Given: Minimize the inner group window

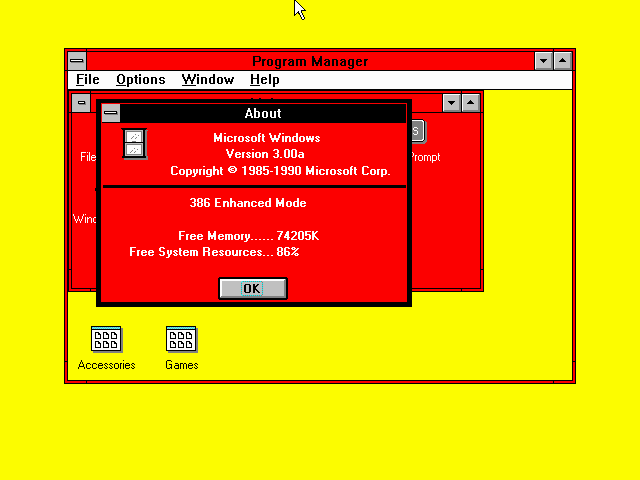Looking at the screenshot, I should point(451,102).
